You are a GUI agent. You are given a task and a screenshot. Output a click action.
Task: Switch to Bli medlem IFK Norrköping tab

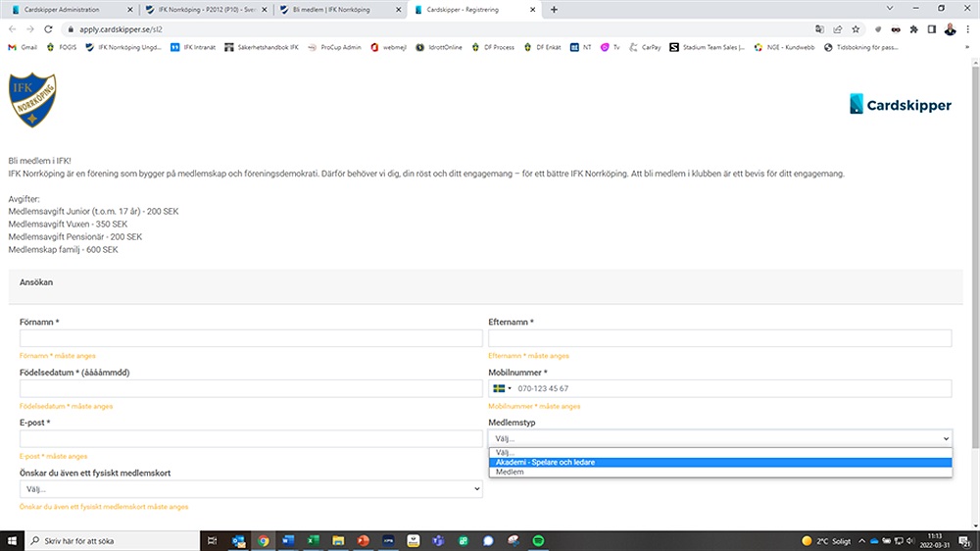[341, 10]
